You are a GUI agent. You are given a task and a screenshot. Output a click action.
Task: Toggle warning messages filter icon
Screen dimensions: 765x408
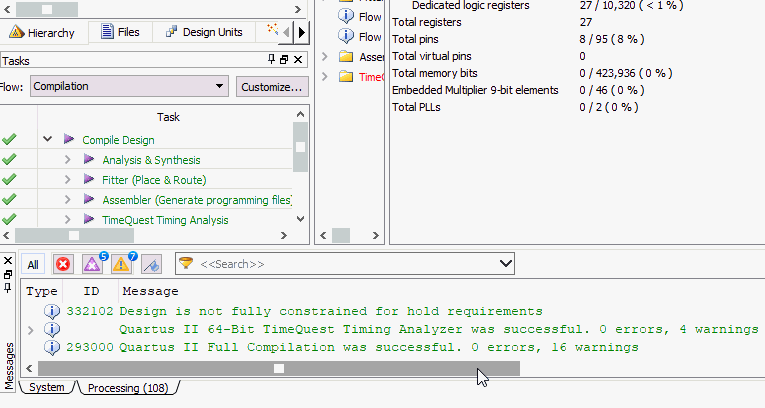[x=121, y=265]
